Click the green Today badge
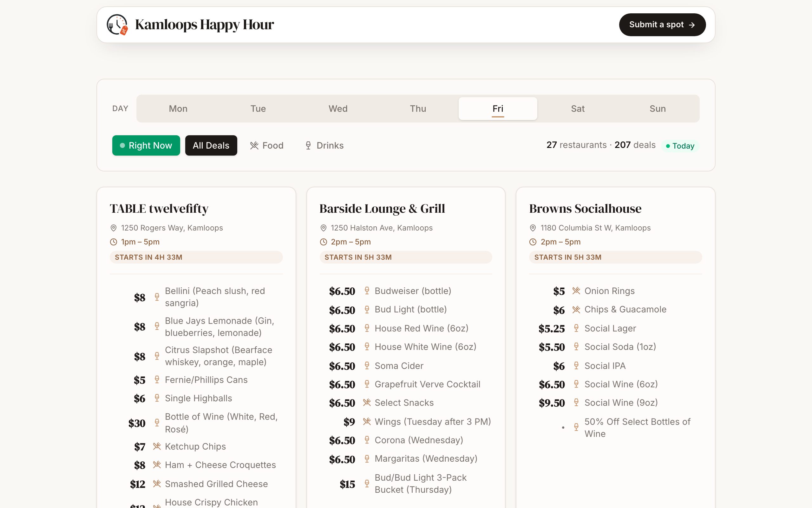812x508 pixels. point(680,146)
